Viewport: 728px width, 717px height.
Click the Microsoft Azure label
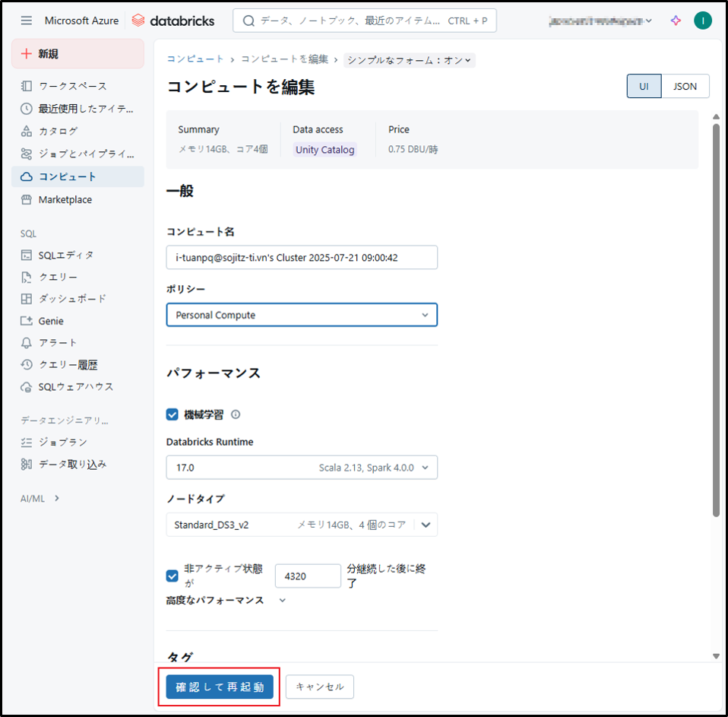coord(81,21)
